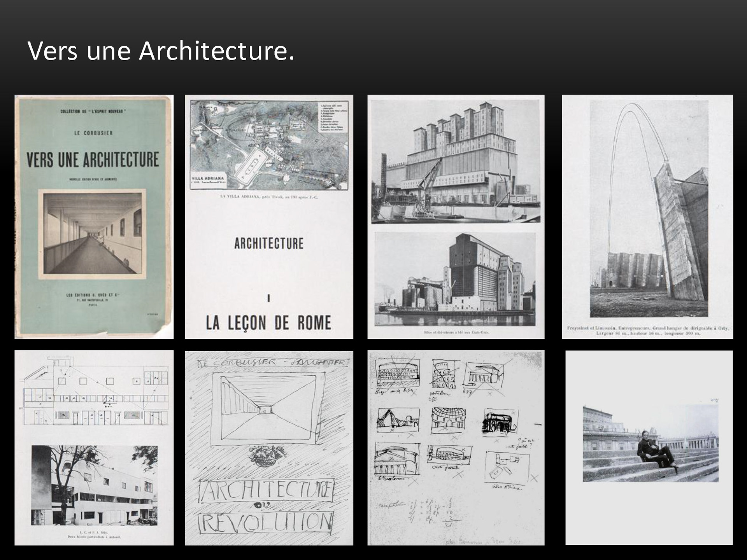Click the Colosseum thumbnail sketch
The width and height of the screenshot is (747, 560).
point(397,372)
